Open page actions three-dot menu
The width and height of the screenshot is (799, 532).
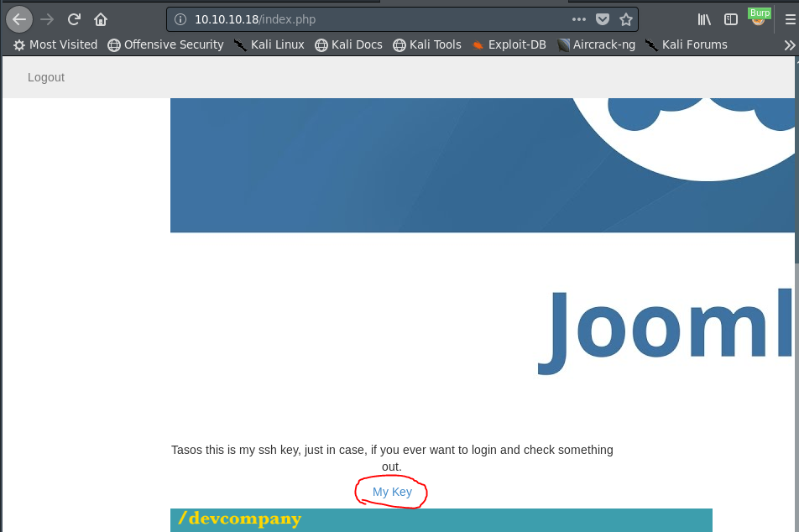[x=579, y=18]
